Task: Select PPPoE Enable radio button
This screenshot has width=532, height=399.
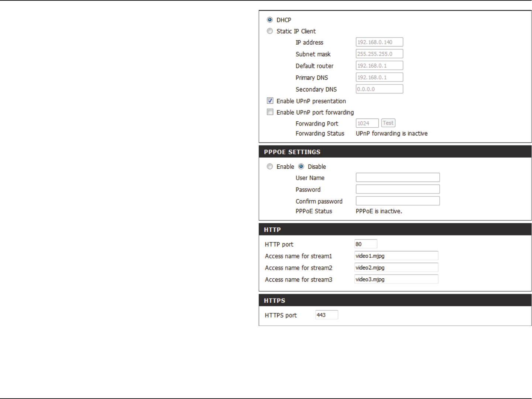Action: click(270, 167)
